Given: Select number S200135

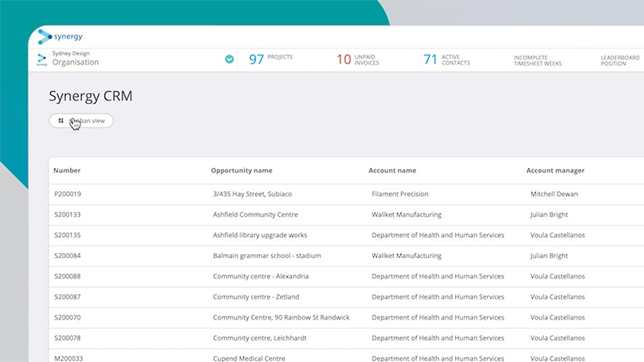Looking at the screenshot, I should [x=67, y=235].
